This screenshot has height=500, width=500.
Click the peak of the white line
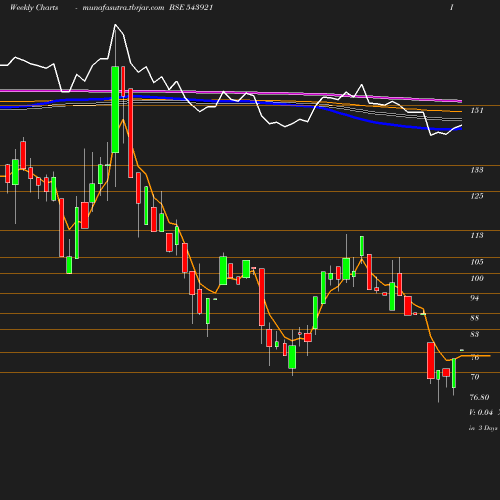115,24
